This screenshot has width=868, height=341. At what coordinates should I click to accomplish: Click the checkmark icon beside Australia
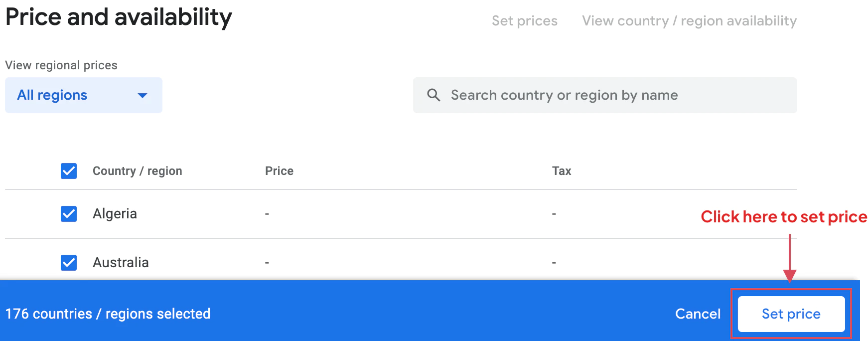(68, 262)
